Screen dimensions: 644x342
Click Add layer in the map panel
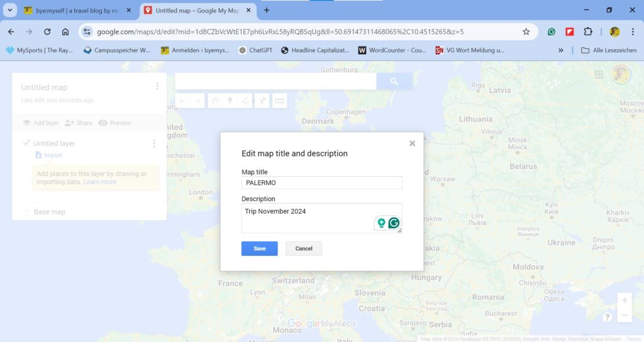click(41, 123)
